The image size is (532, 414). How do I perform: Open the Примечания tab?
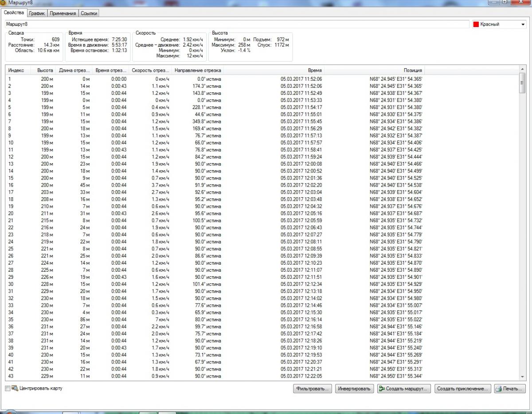pyautogui.click(x=63, y=13)
